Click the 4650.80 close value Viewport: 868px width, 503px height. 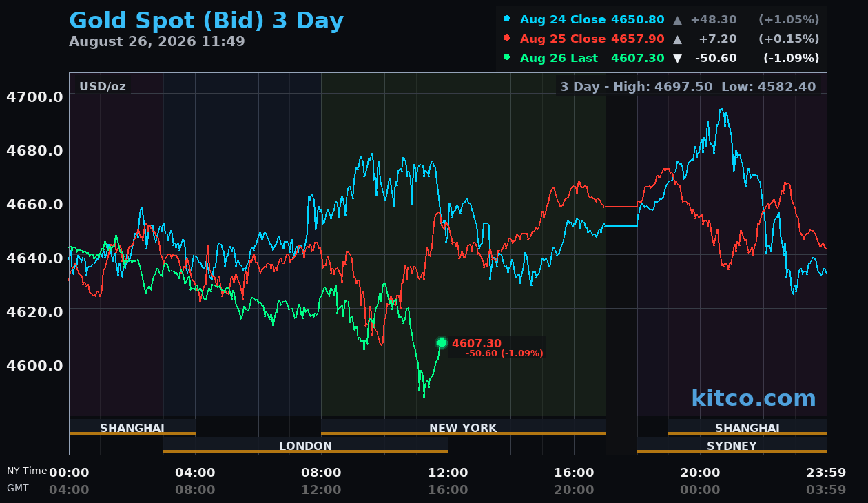tap(638, 20)
